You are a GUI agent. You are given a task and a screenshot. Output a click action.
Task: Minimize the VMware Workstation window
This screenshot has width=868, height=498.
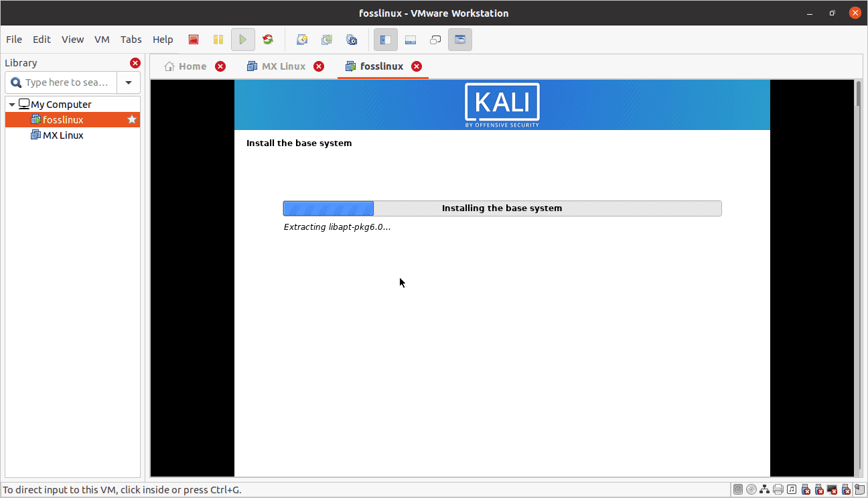tap(810, 13)
